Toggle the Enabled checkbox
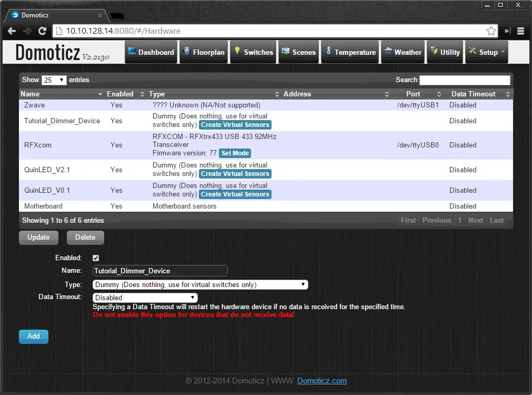This screenshot has height=395, width=532. pos(96,258)
